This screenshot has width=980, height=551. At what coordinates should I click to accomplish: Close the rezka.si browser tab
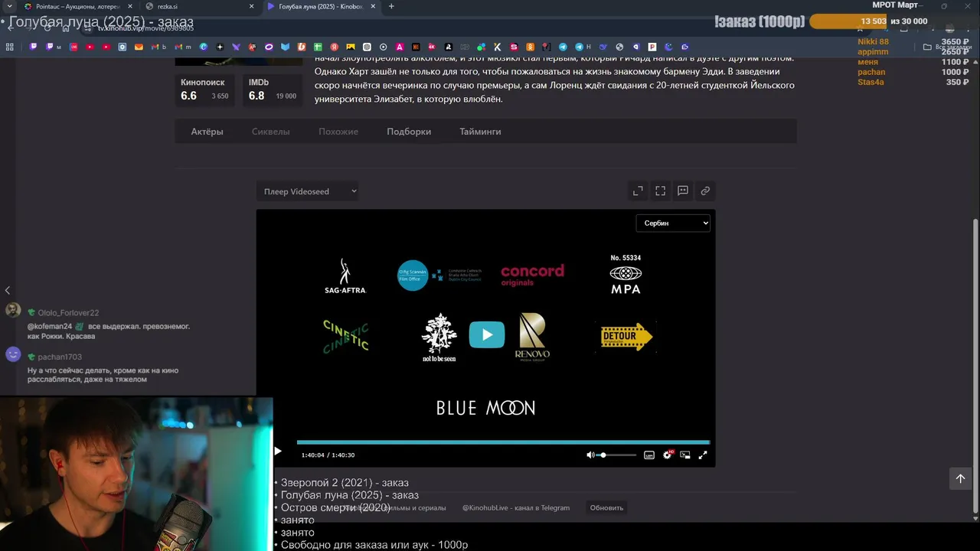coord(251,6)
